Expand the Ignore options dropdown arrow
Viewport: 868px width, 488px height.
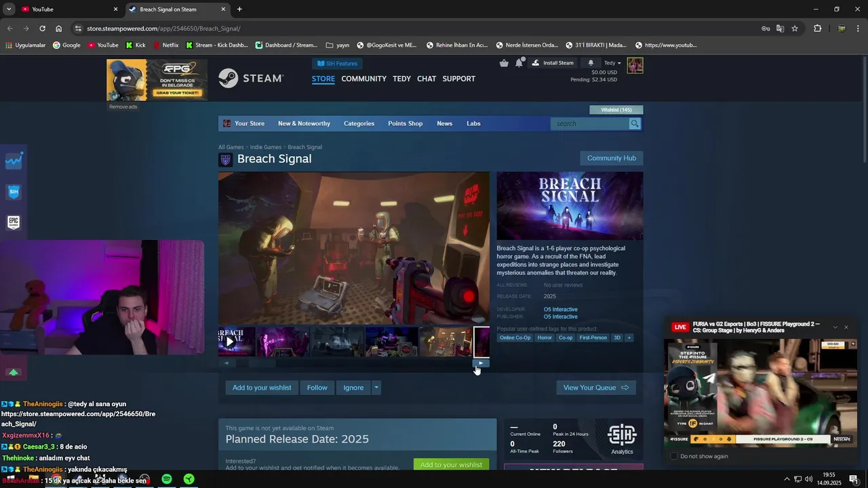(376, 388)
